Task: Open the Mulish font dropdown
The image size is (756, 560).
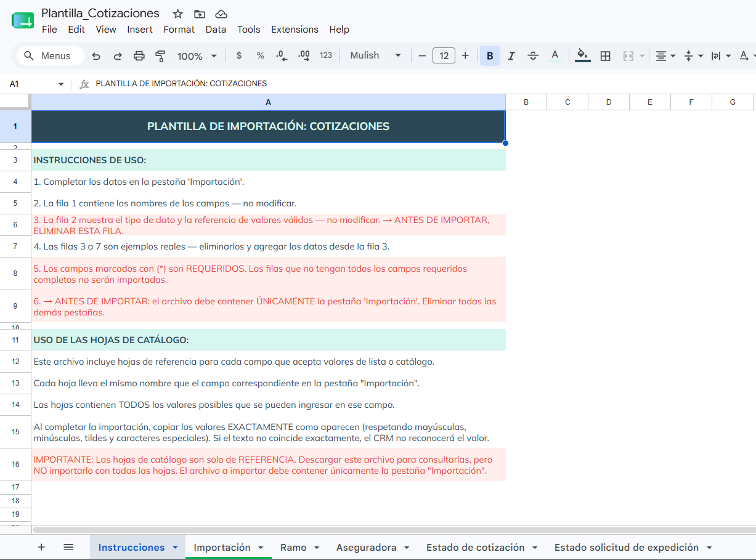Action: (375, 55)
